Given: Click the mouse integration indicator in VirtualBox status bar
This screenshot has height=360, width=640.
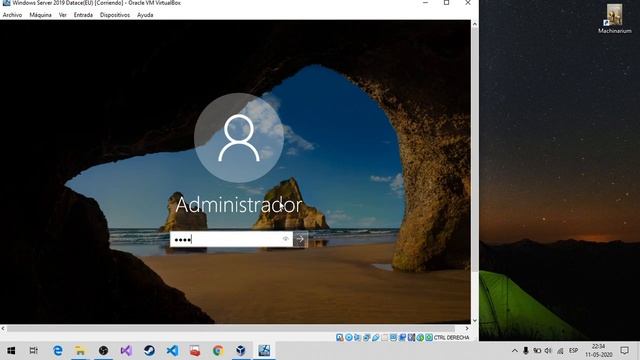Looking at the screenshot, I should 420,338.
